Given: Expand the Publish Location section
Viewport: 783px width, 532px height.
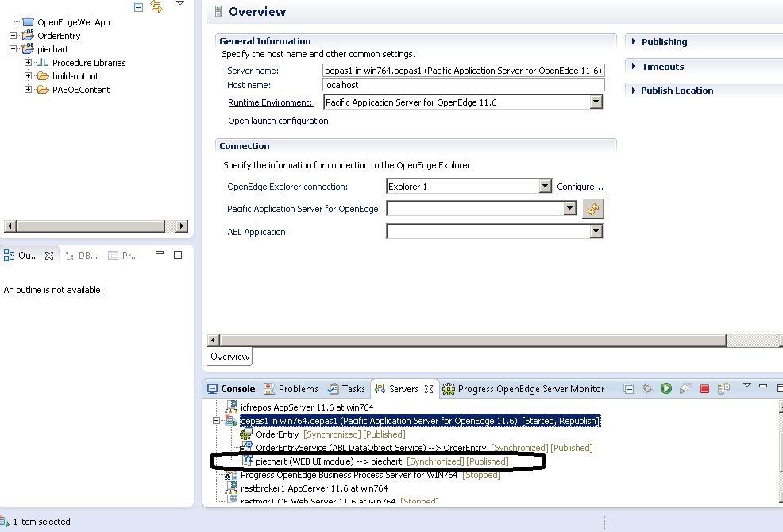Looking at the screenshot, I should 634,91.
